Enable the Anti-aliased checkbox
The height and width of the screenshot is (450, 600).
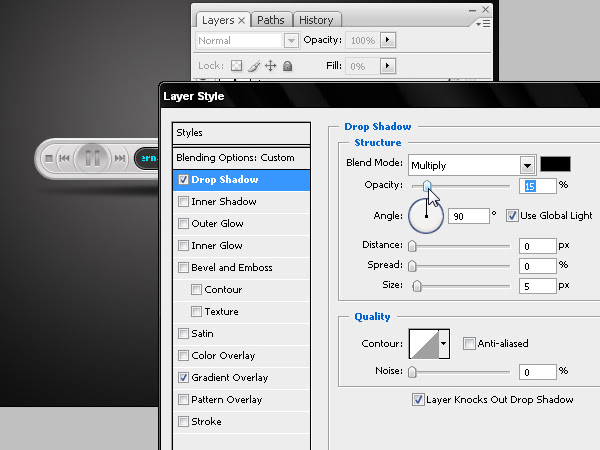pos(469,343)
